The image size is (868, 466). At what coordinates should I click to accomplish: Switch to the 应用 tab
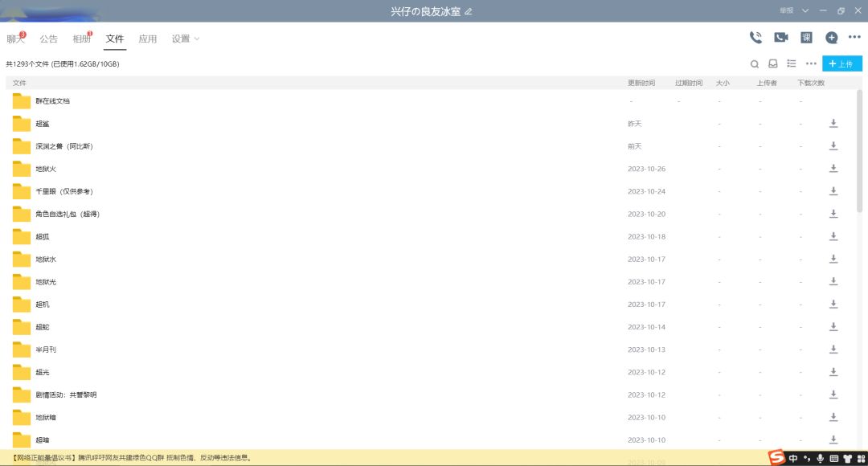coord(148,39)
